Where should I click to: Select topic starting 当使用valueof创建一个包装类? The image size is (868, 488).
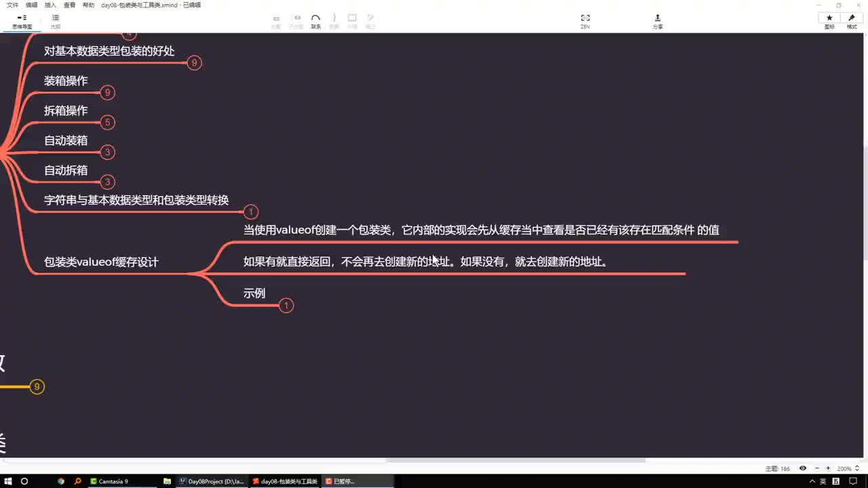(x=481, y=230)
